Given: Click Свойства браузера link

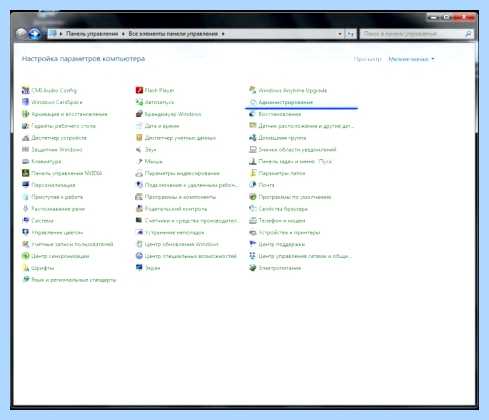Looking at the screenshot, I should (x=283, y=209).
